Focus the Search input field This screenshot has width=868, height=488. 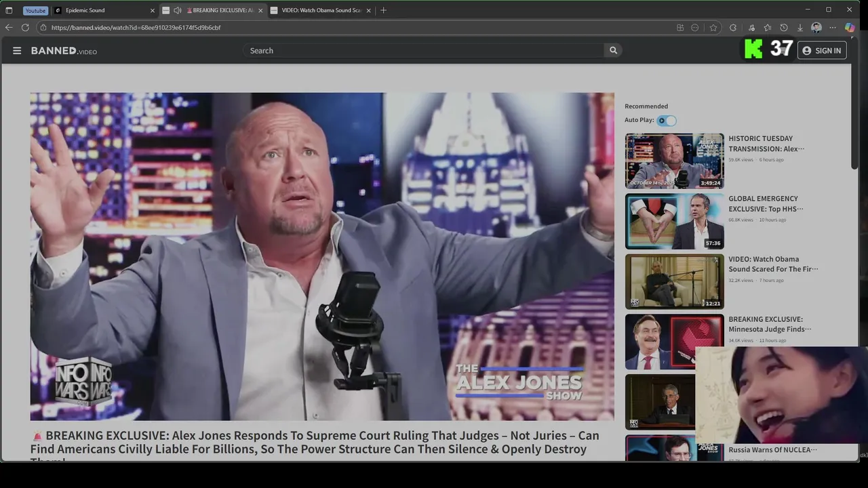(424, 50)
